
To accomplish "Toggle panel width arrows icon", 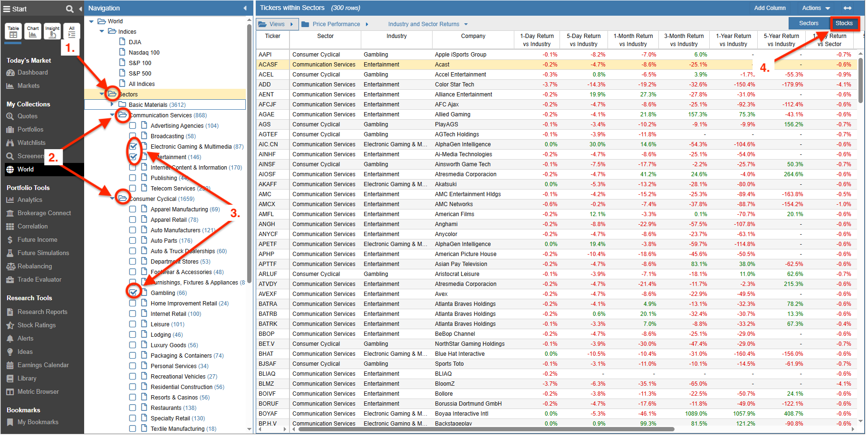I will [848, 8].
